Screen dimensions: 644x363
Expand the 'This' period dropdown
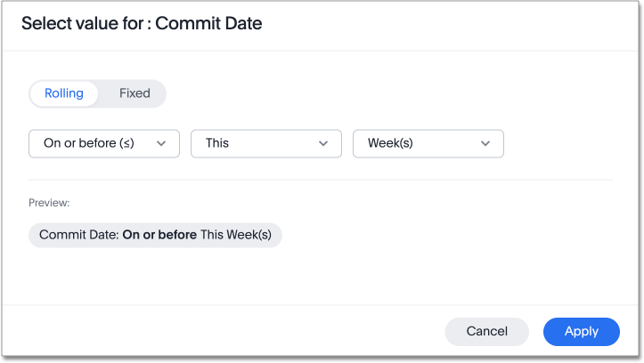tap(265, 143)
